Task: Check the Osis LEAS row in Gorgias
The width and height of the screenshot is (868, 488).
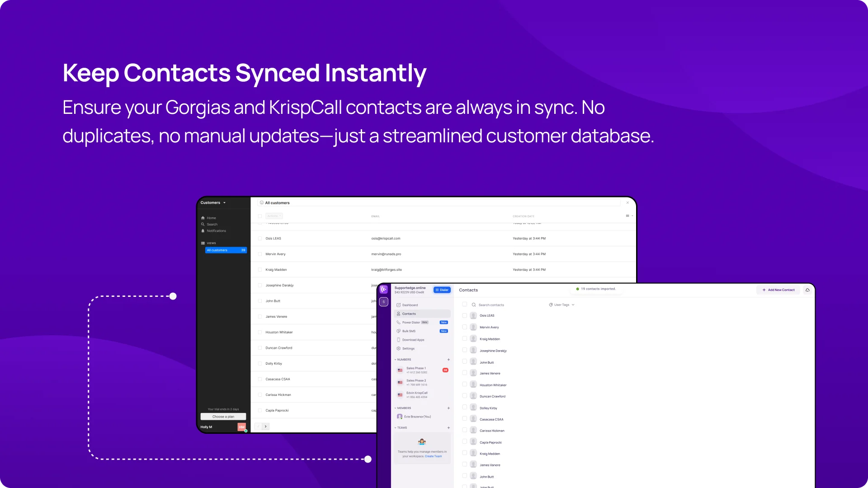Action: [260, 239]
